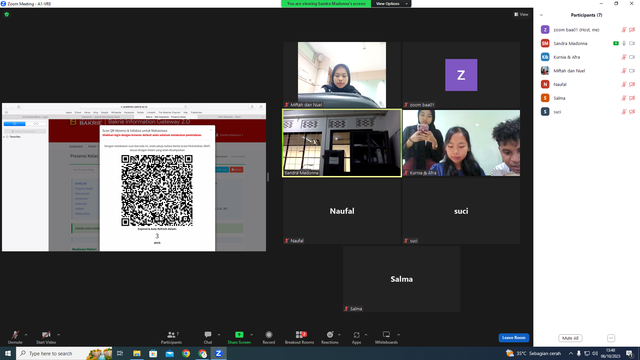Click Sandra Madonna's green screen-sharing indicator
This screenshot has height=360, width=640.
(x=616, y=43)
